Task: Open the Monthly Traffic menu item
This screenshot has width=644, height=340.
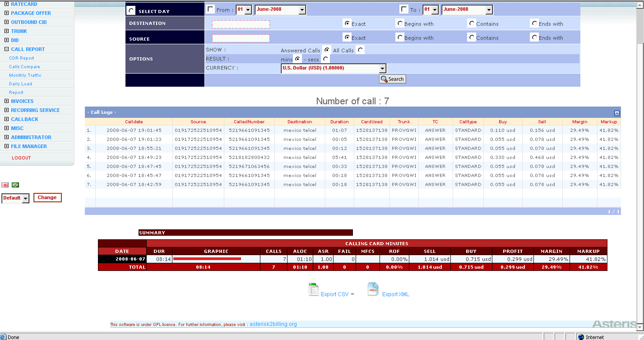Action: [x=25, y=75]
